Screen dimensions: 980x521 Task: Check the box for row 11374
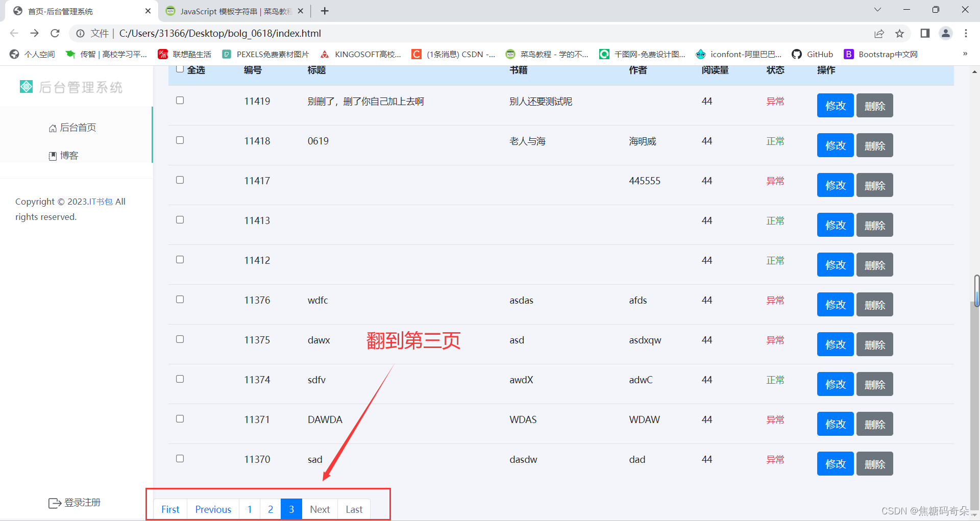(x=180, y=379)
